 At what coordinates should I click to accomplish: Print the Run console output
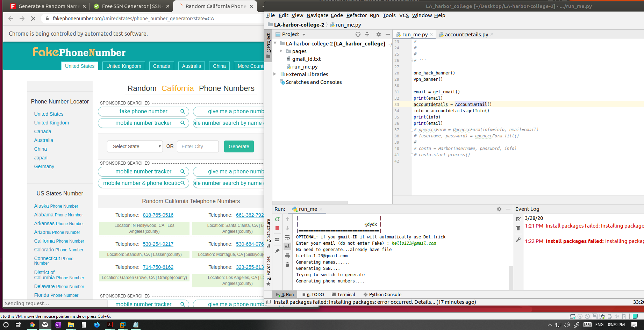click(x=287, y=256)
